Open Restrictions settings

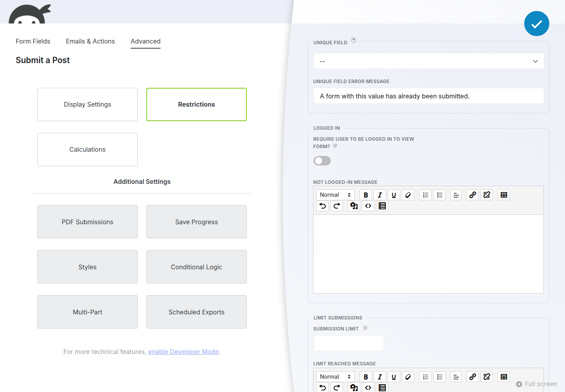pyautogui.click(x=197, y=104)
